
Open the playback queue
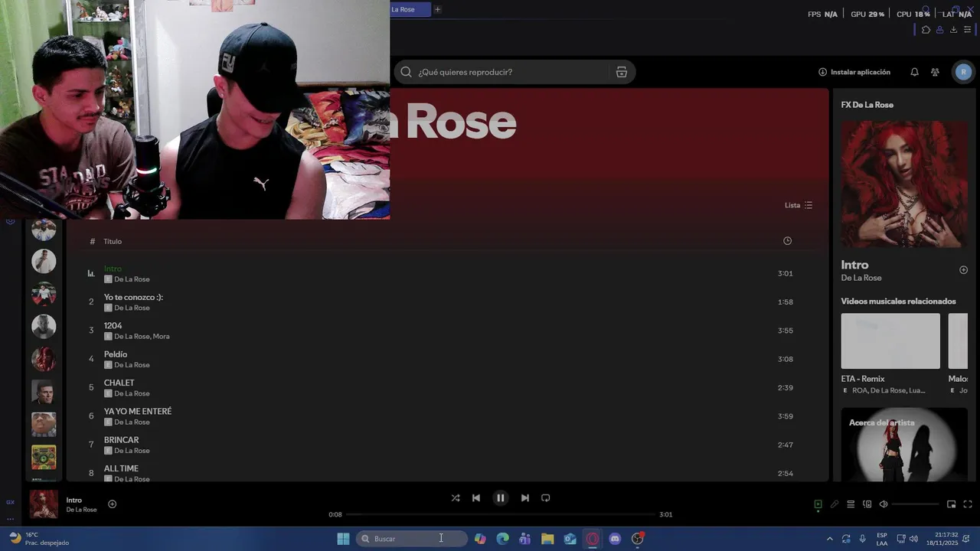(x=851, y=504)
